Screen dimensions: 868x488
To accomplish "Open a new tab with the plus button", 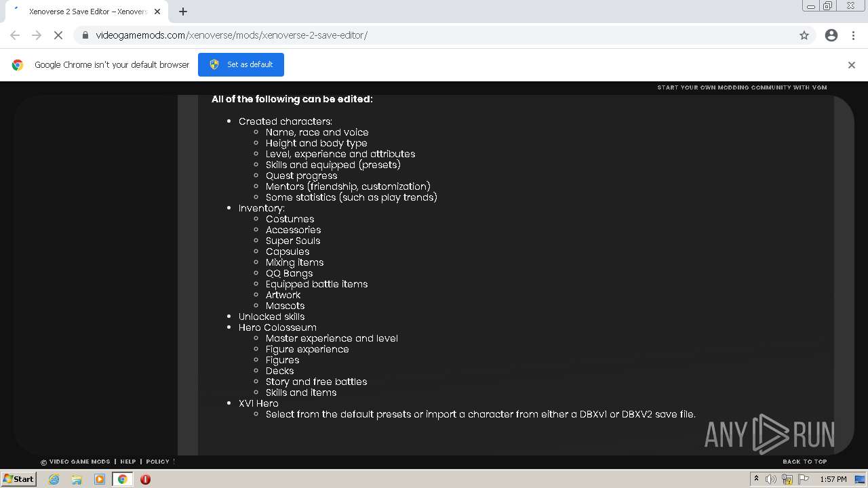I will [183, 12].
